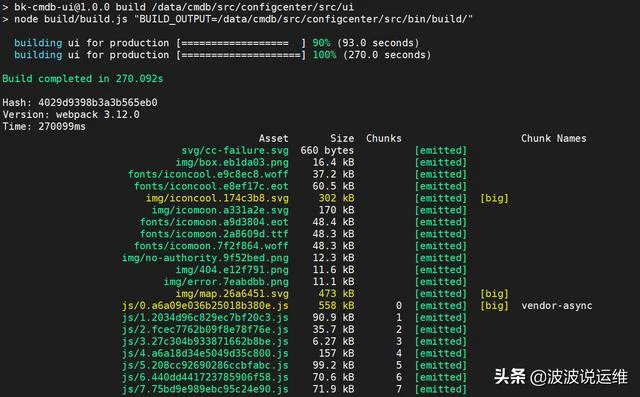Image resolution: width=640 pixels, height=397 pixels.
Task: Click the '(93.0 seconds)' text
Action: point(378,43)
